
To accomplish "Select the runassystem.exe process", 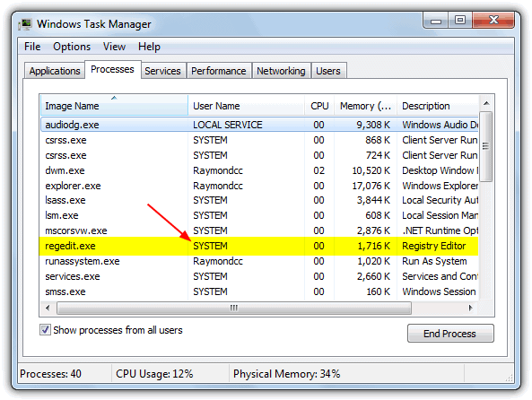I will 259,261.
